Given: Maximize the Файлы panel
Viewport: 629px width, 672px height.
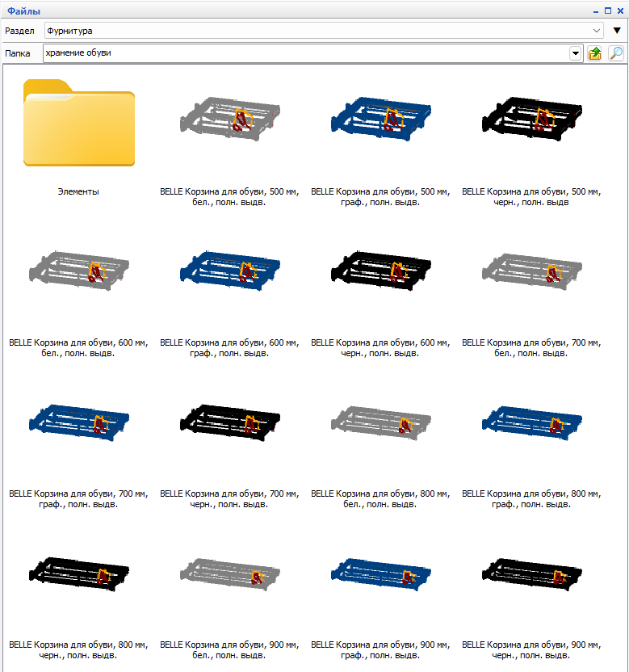Looking at the screenshot, I should point(607,10).
